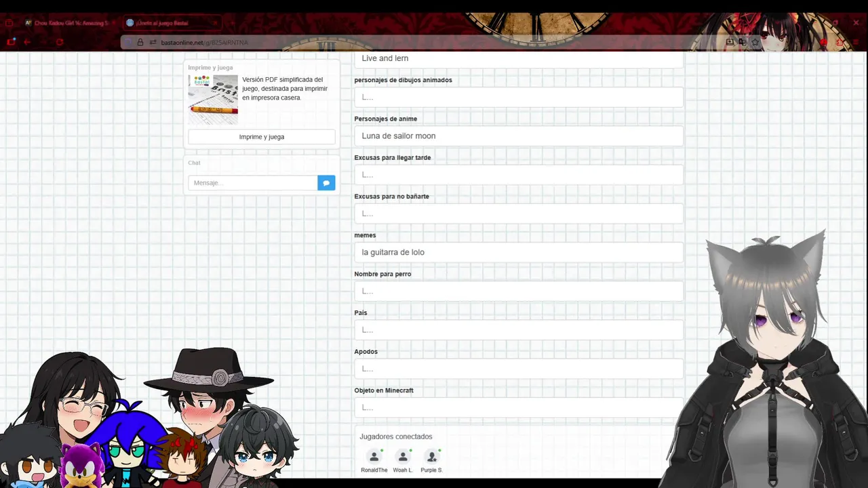Click the Basta PDF printable thumbnail
The width and height of the screenshot is (868, 488).
[x=213, y=99]
